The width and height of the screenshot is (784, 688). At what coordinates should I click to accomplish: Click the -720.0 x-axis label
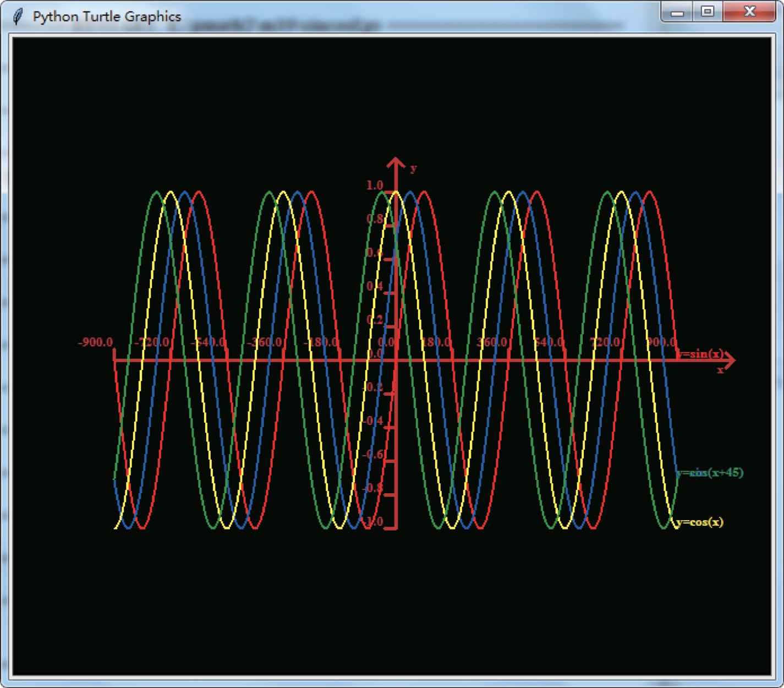(152, 342)
